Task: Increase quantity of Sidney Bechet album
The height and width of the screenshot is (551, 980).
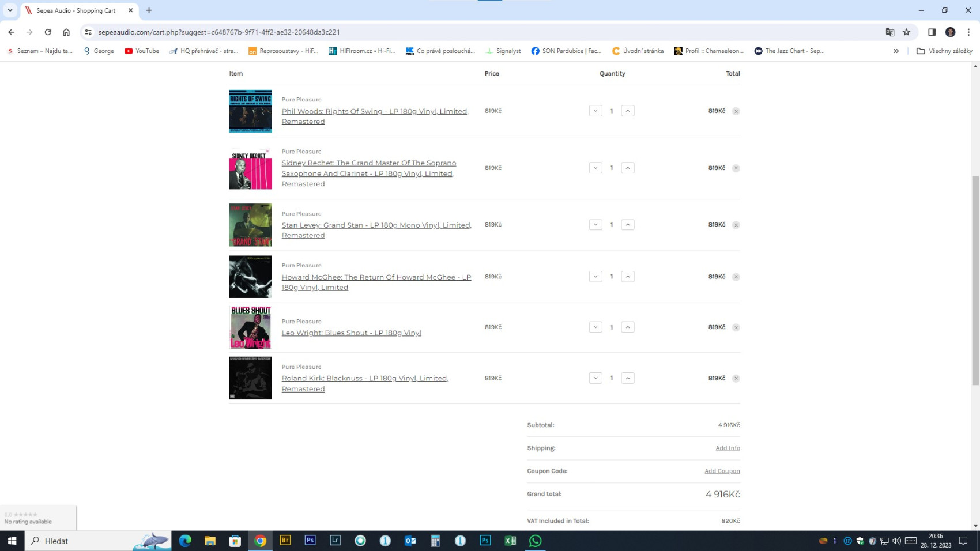Action: [627, 168]
